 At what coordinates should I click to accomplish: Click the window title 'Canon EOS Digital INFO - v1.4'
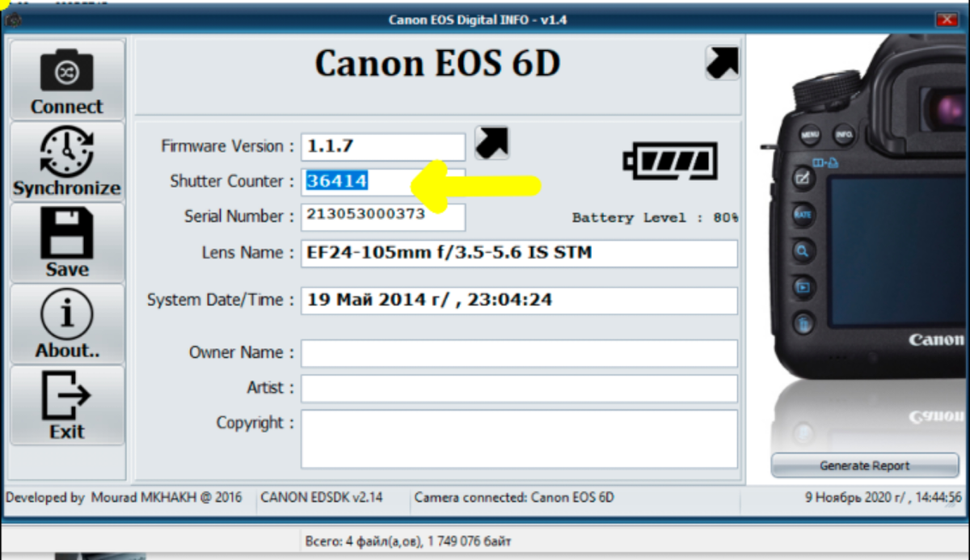pyautogui.click(x=478, y=19)
